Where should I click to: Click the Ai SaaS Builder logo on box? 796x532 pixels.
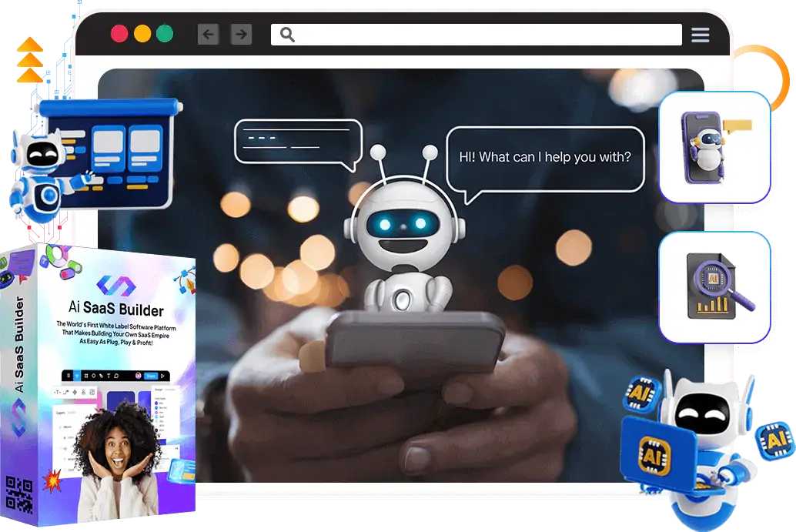[x=117, y=286]
